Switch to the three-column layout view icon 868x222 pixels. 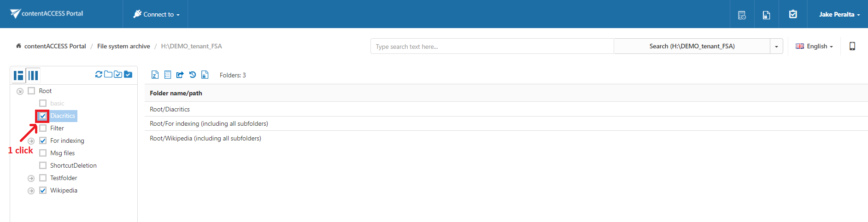(x=33, y=75)
